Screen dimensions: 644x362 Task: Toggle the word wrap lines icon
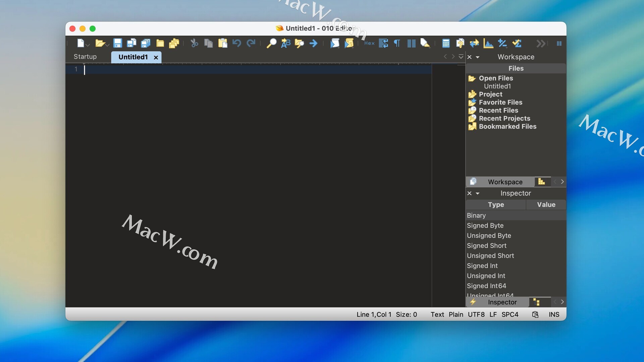pyautogui.click(x=383, y=43)
